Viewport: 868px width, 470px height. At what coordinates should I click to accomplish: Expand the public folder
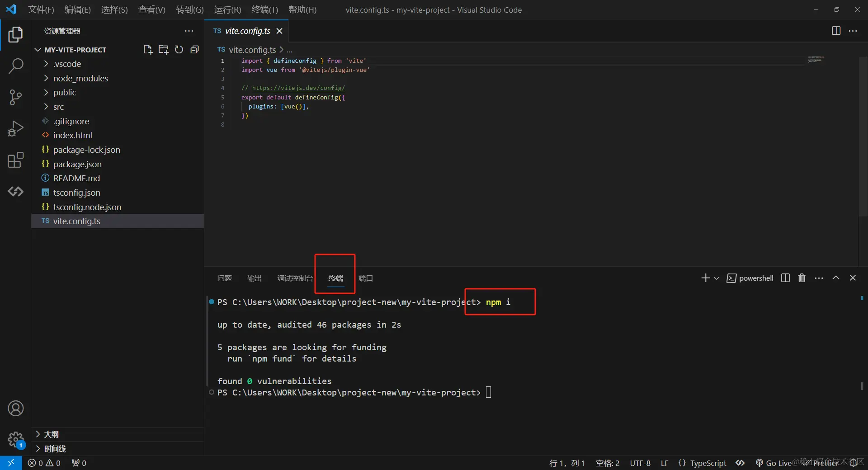[x=118, y=92]
